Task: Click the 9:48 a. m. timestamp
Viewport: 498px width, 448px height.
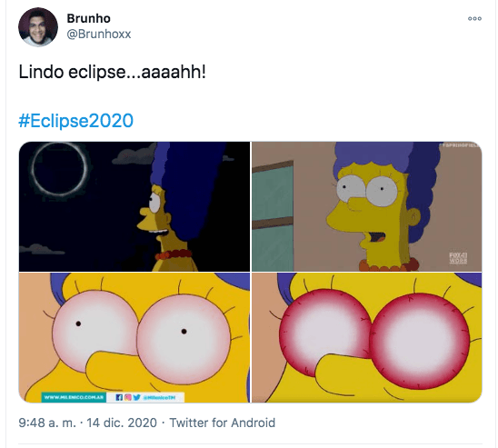Action: point(47,423)
